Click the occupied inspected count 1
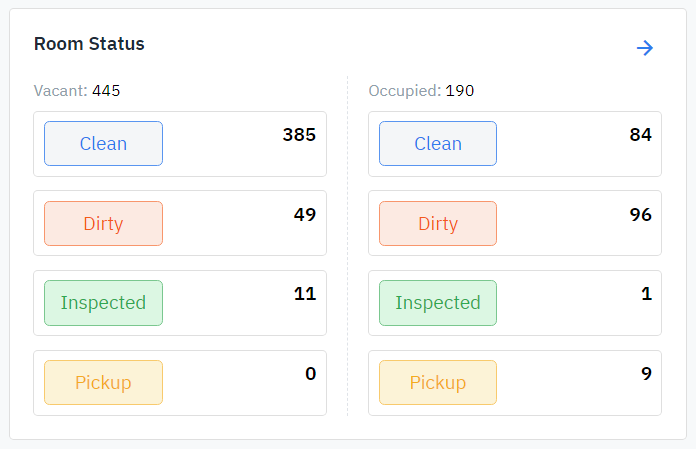 click(646, 294)
